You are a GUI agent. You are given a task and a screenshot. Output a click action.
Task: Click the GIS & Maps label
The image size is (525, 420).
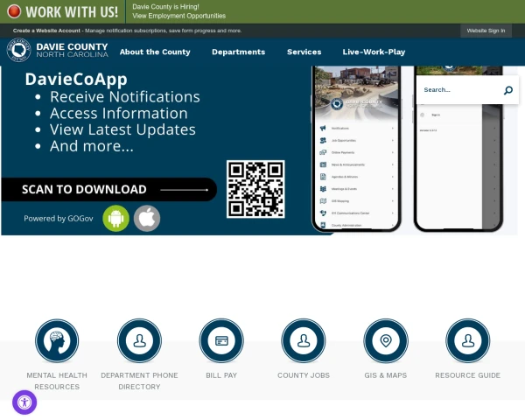386,375
